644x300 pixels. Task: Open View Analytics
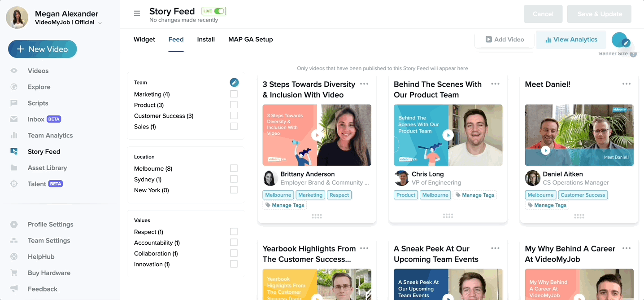571,40
